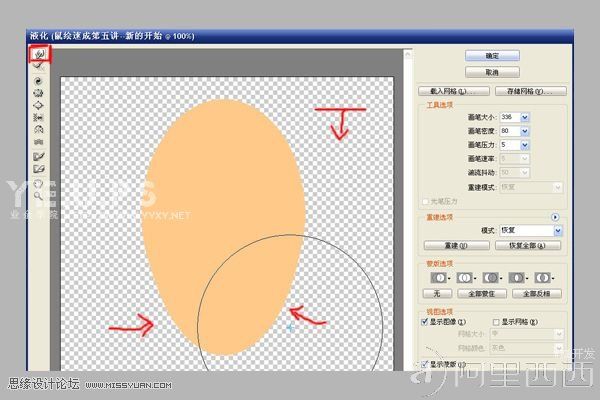
Task: Select the Thaw Mask tool
Action: (x=39, y=169)
